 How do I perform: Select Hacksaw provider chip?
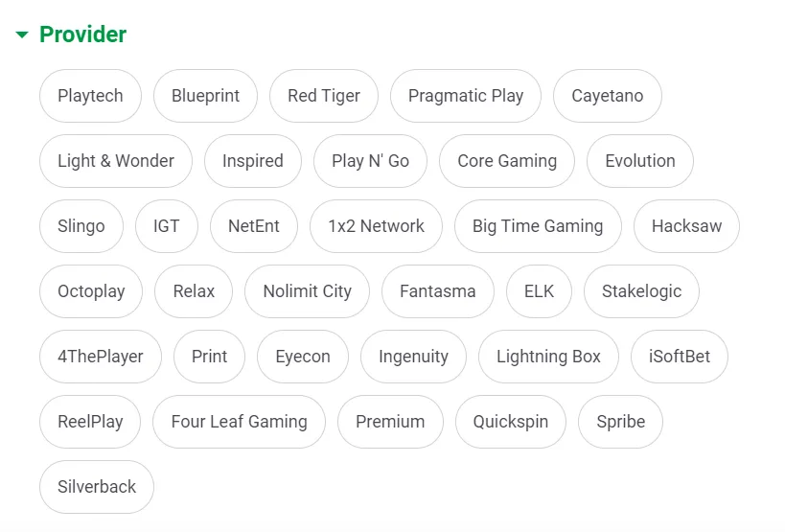(686, 226)
